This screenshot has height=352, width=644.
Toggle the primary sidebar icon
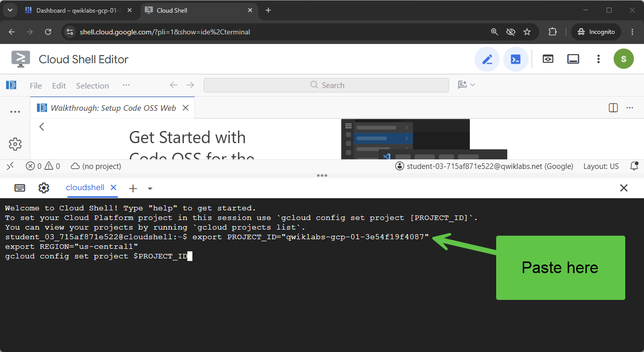pos(11,85)
